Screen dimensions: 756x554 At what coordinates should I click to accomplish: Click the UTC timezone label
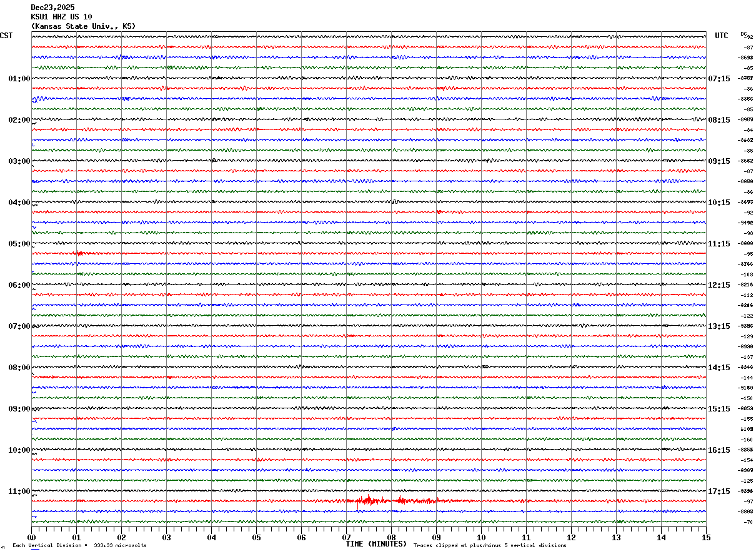pyautogui.click(x=721, y=36)
